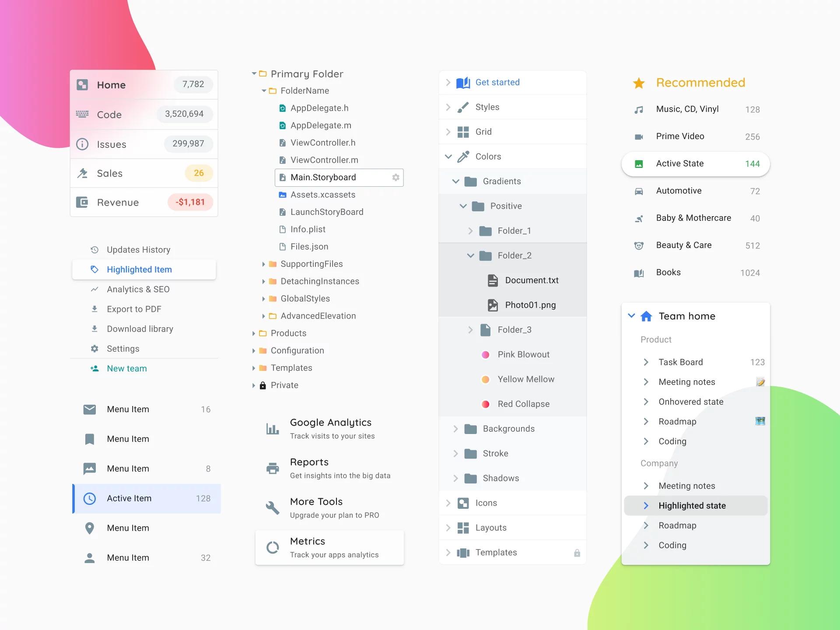Image resolution: width=840 pixels, height=630 pixels.
Task: Click the Google Analytics bar chart icon
Action: pos(273,428)
